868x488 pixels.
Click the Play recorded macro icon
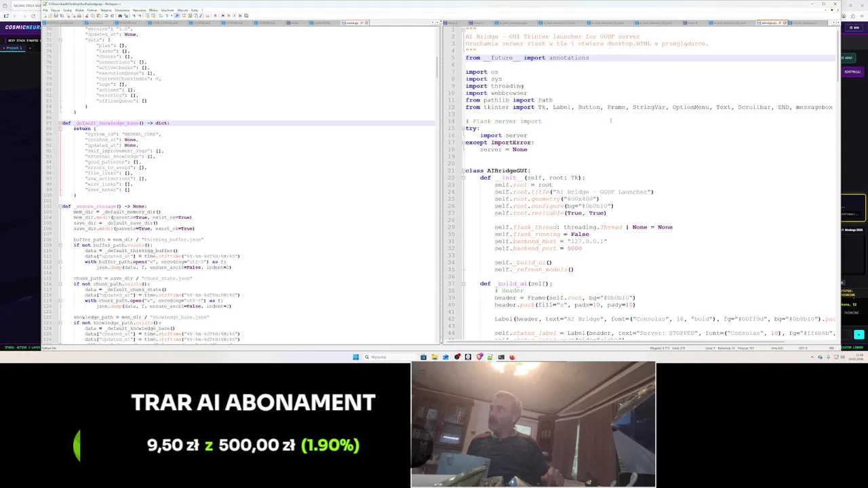tap(235, 16)
